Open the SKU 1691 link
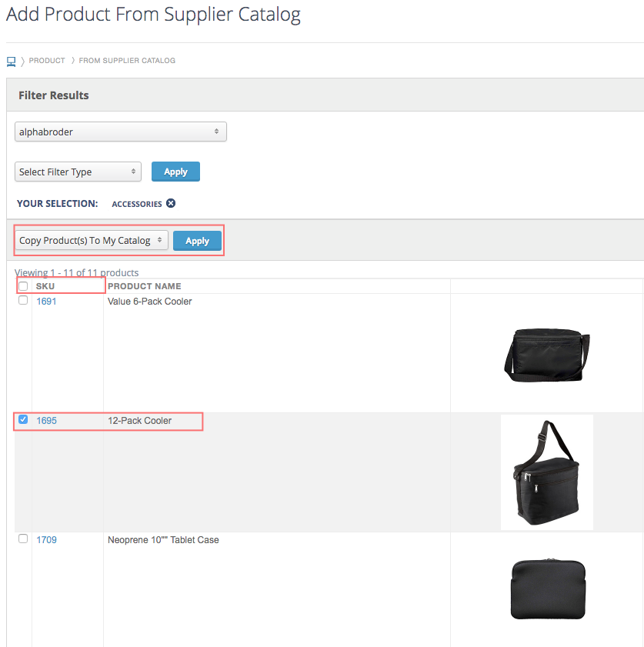644x647 pixels. (46, 302)
